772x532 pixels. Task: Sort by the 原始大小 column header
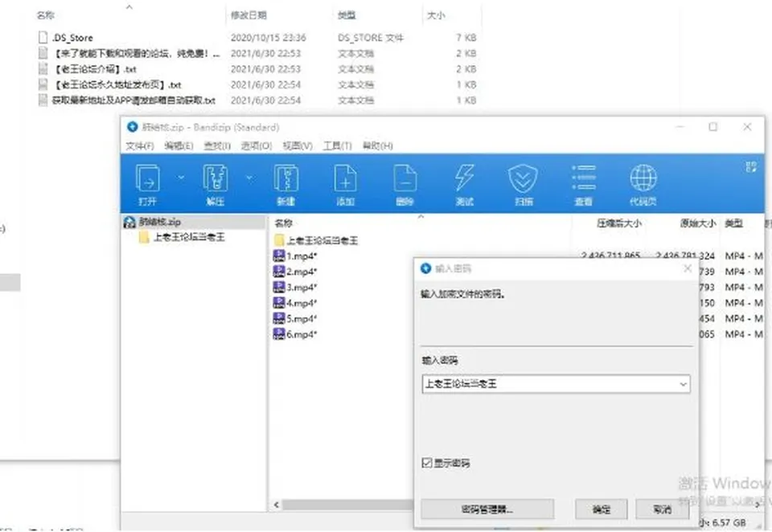point(698,223)
